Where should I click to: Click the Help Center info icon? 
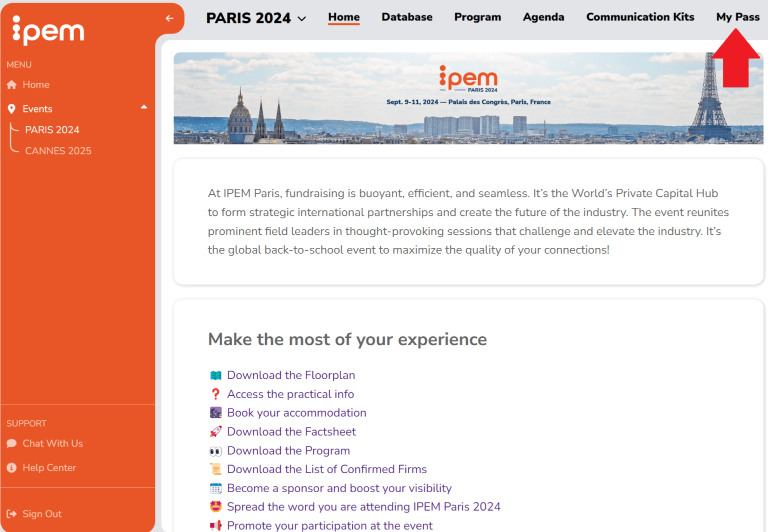(11, 468)
